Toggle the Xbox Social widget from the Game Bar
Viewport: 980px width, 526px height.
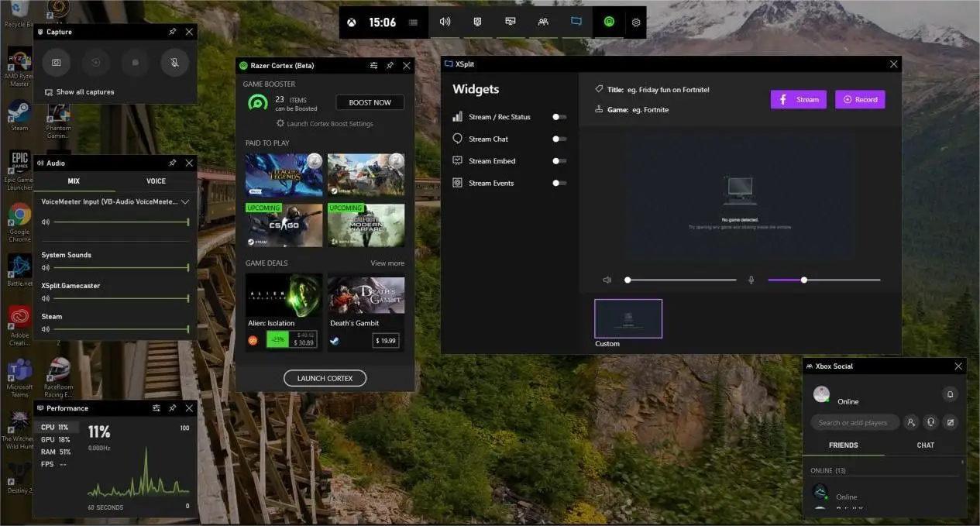click(543, 22)
